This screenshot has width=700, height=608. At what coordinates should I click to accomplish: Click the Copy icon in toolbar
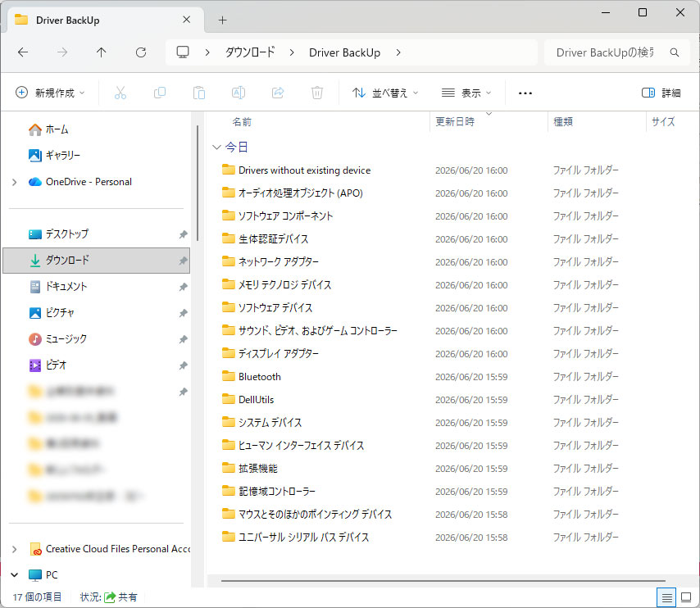(x=159, y=93)
